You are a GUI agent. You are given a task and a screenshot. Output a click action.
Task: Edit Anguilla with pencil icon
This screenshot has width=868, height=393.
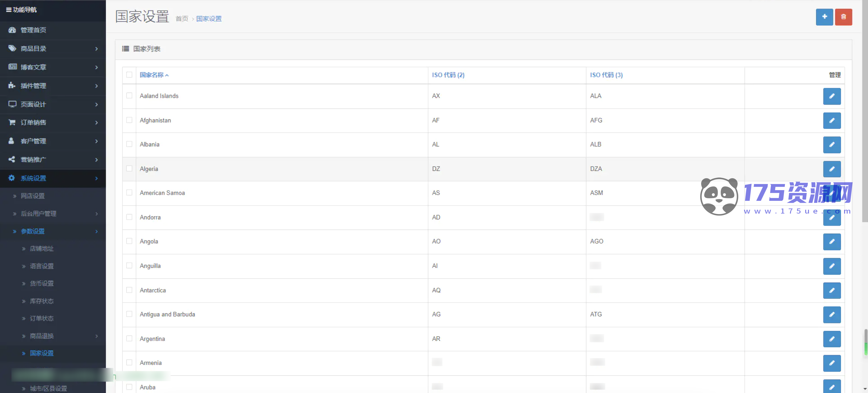click(832, 266)
